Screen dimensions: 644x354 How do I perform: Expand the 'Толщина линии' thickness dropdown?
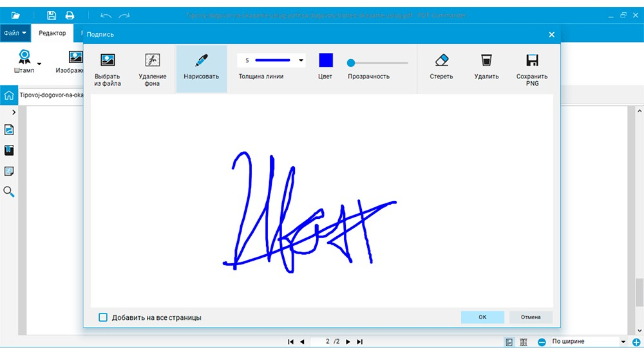pyautogui.click(x=301, y=61)
